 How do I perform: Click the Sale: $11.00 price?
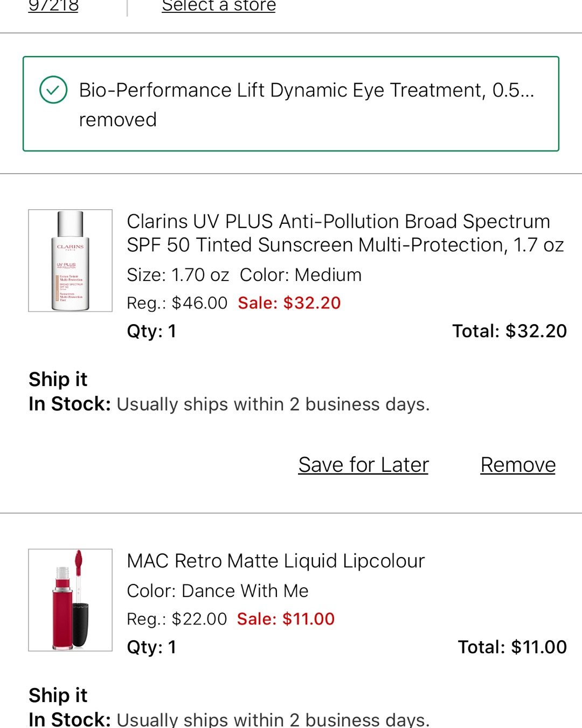pos(286,619)
